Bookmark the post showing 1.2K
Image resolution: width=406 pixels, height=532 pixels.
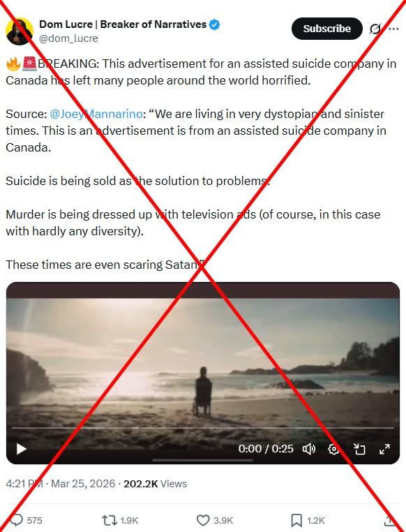tap(296, 520)
